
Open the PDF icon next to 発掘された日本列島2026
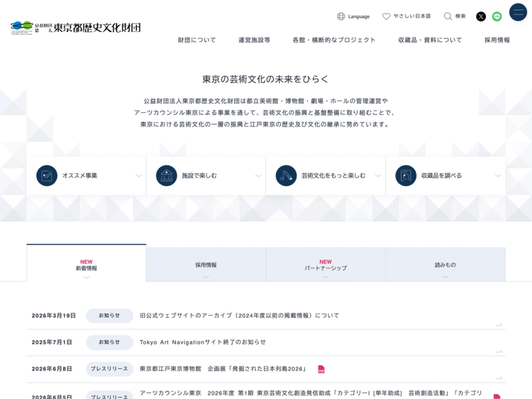(x=321, y=369)
